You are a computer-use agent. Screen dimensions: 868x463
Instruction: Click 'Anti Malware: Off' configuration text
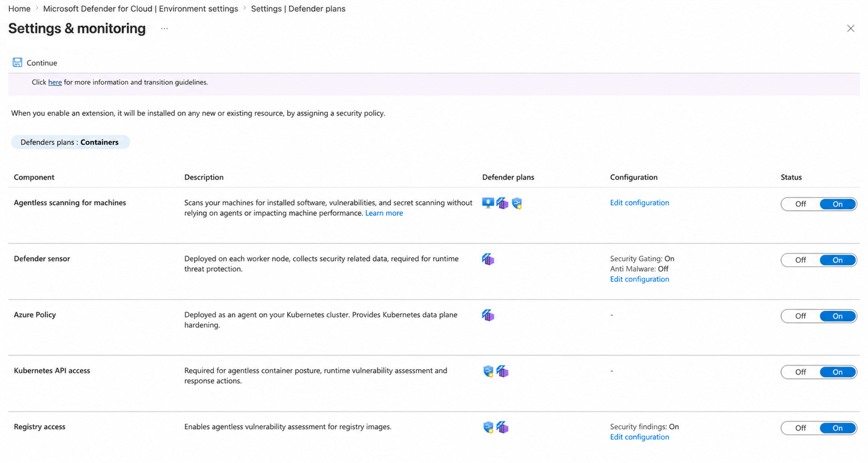[639, 269]
